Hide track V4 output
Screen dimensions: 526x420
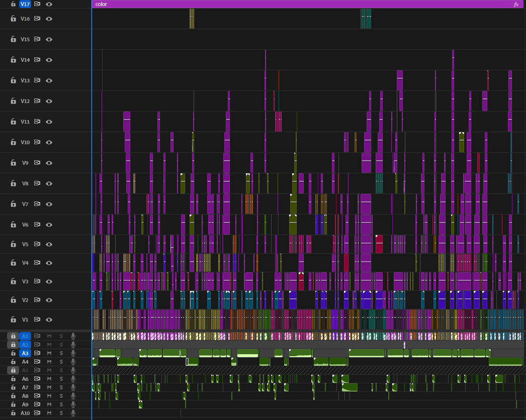(49, 263)
